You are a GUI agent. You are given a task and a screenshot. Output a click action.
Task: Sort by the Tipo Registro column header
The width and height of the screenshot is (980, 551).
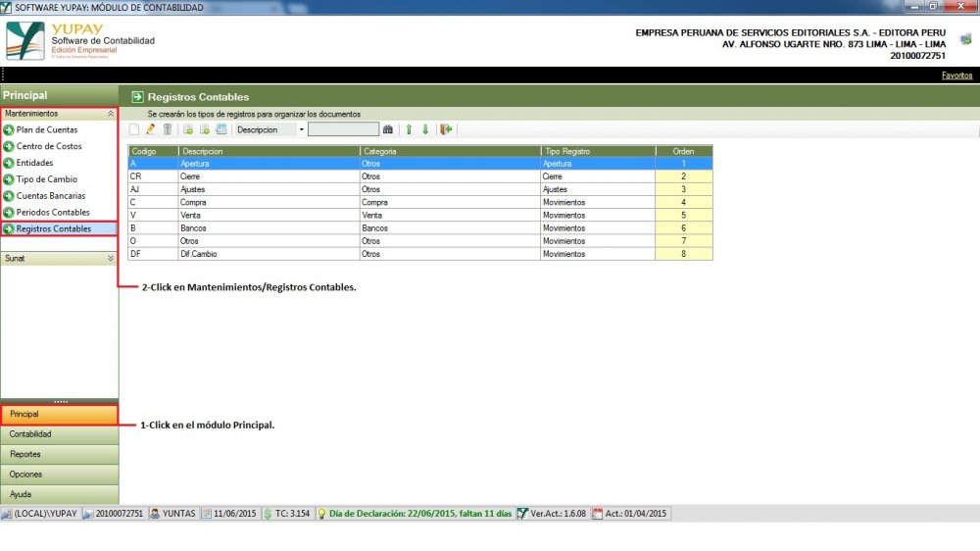[x=598, y=151]
